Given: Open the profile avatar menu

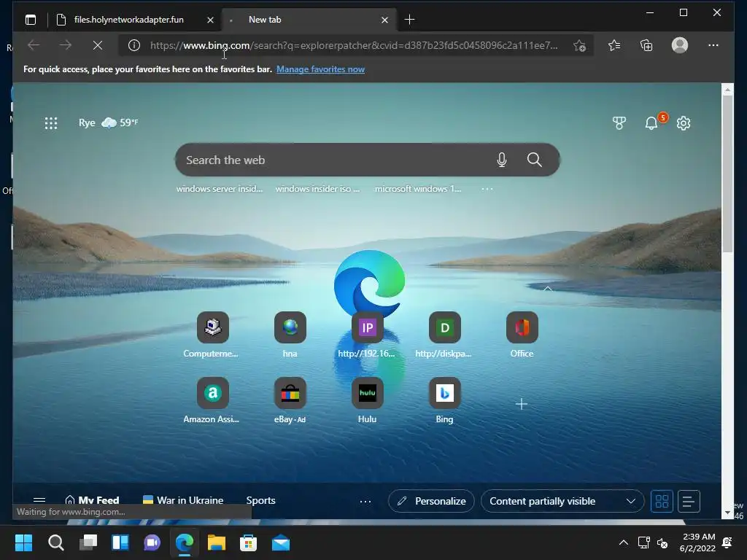Looking at the screenshot, I should [679, 45].
